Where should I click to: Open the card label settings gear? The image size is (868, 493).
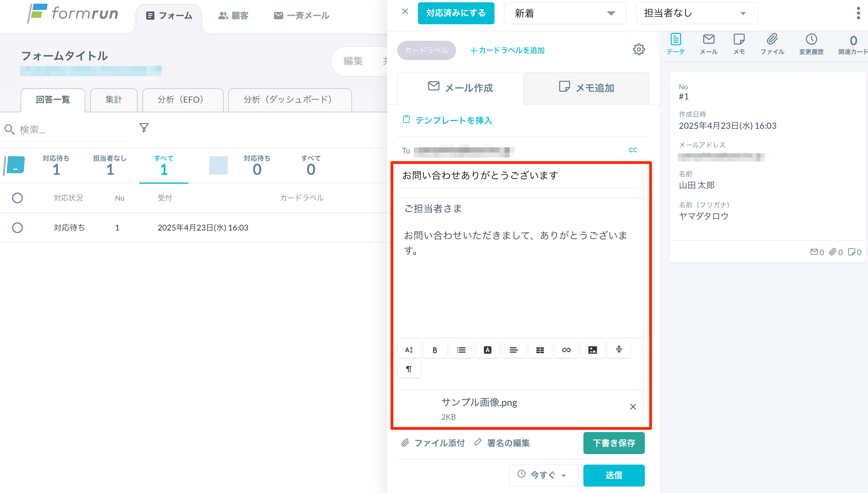(x=639, y=49)
